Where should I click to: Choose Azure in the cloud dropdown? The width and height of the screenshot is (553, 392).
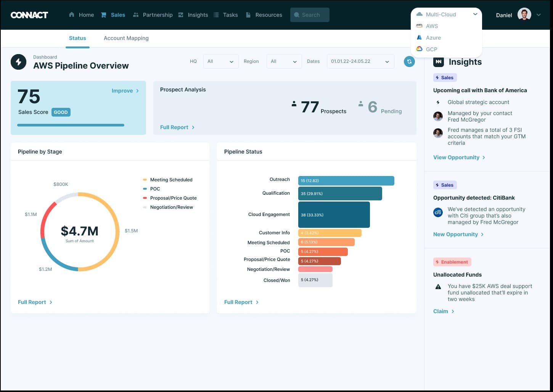(x=433, y=38)
